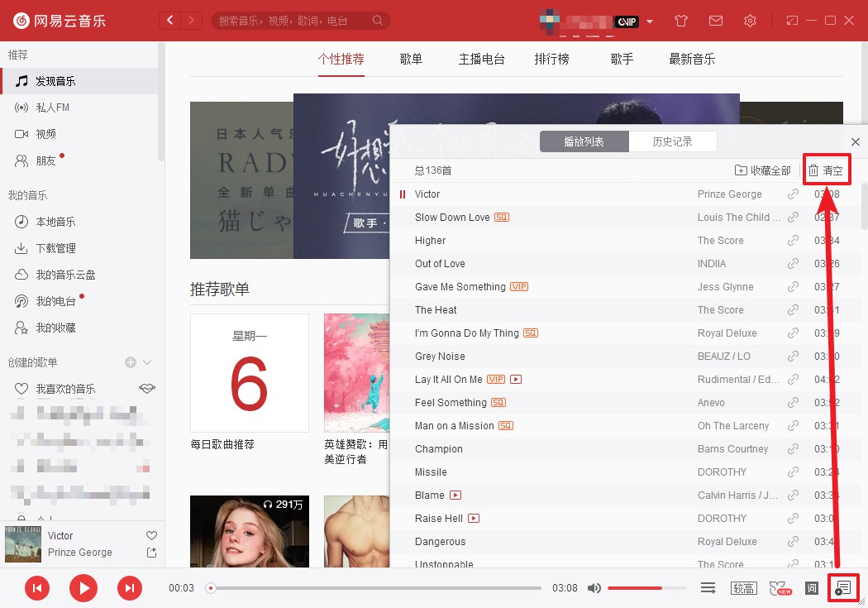Start heartbeat mode icon beside 我喜欢的音乐

click(146, 389)
